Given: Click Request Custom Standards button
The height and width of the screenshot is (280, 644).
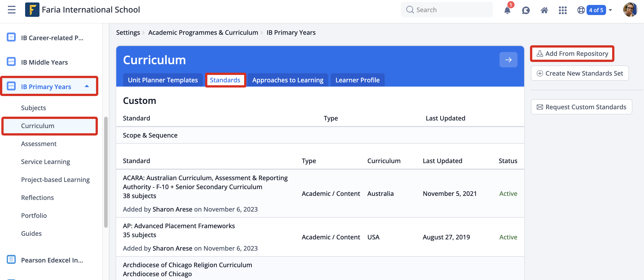Looking at the screenshot, I should tap(581, 107).
